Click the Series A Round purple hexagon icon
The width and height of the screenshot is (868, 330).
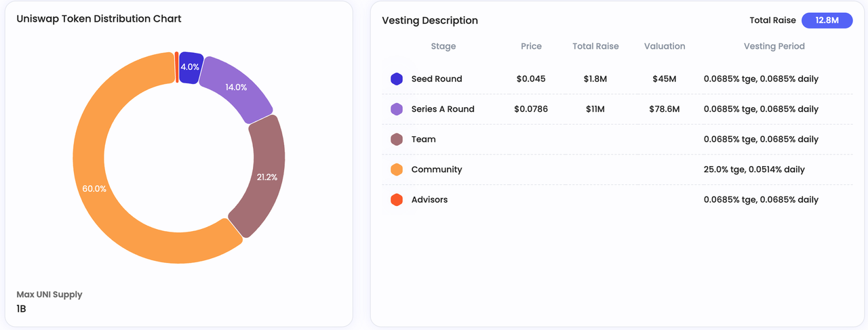tap(397, 109)
